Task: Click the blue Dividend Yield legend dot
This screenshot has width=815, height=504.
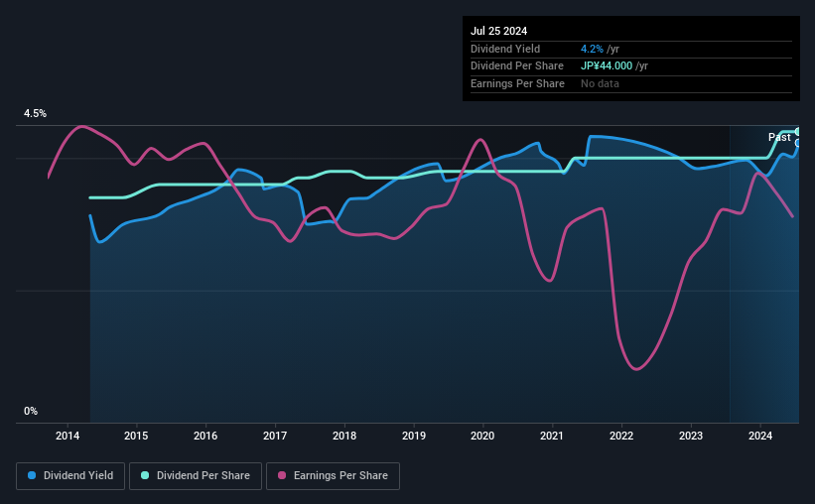Action: [x=32, y=475]
